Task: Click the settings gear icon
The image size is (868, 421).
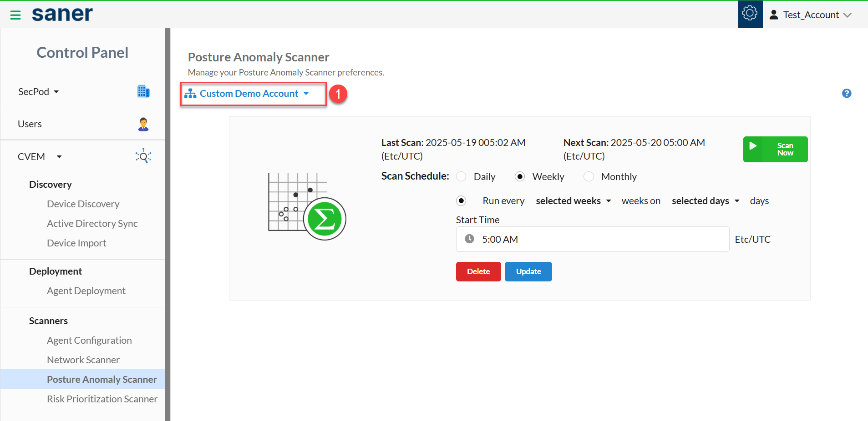Action: [x=750, y=14]
